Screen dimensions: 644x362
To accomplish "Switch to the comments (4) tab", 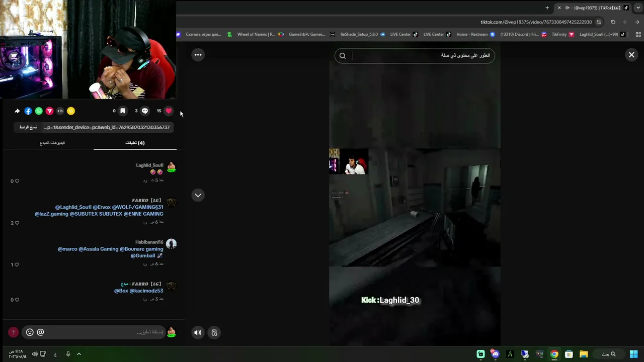I will (135, 143).
